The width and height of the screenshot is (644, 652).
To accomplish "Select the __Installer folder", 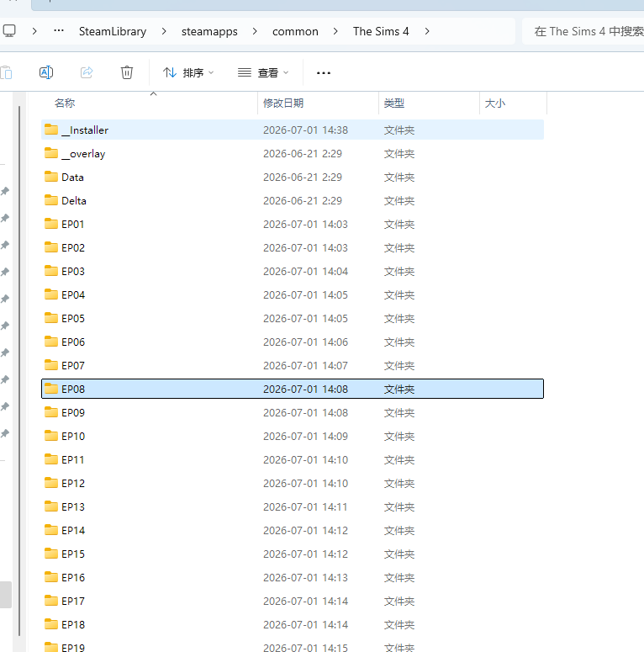I will (293, 130).
